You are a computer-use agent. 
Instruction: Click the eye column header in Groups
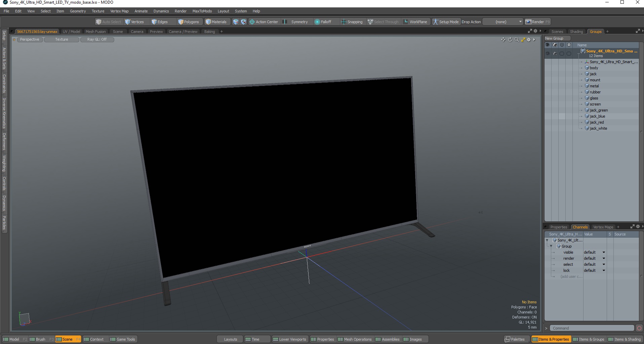pyautogui.click(x=547, y=45)
